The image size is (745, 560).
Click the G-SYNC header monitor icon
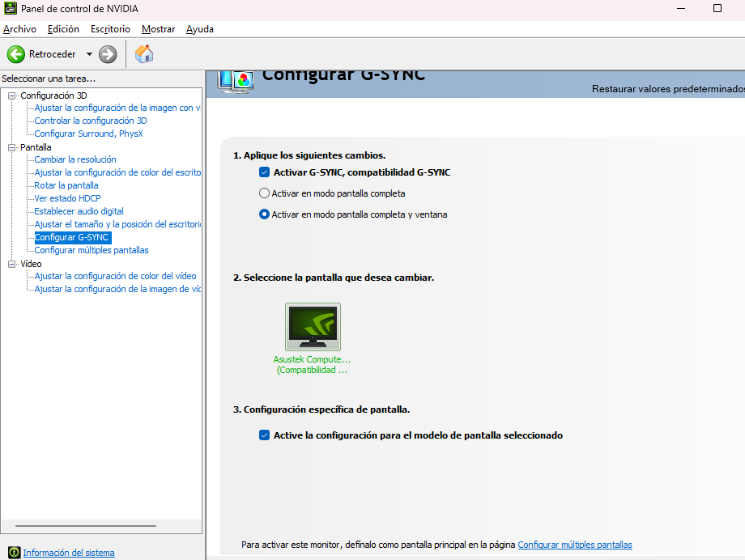[x=236, y=82]
